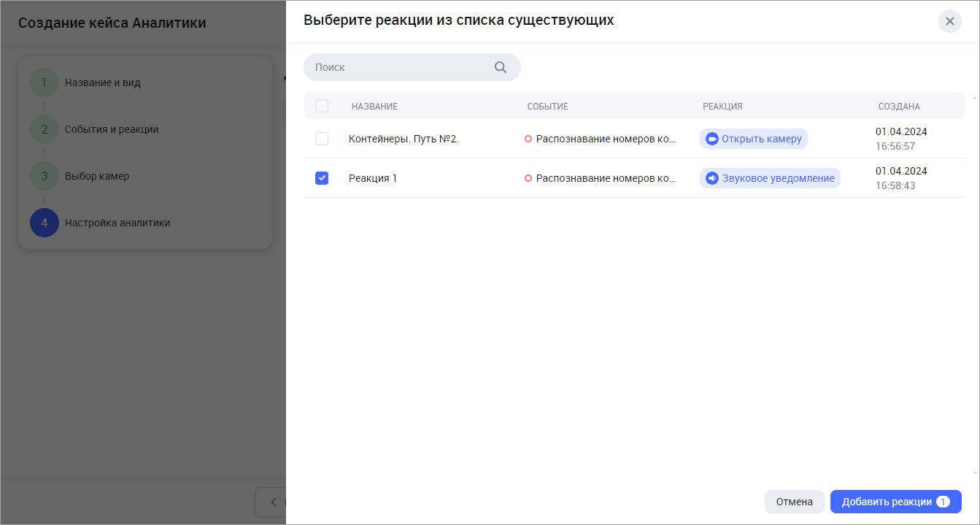Viewport: 980px width, 525px height.
Task: Click the magnifier search icon
Action: coord(501,67)
